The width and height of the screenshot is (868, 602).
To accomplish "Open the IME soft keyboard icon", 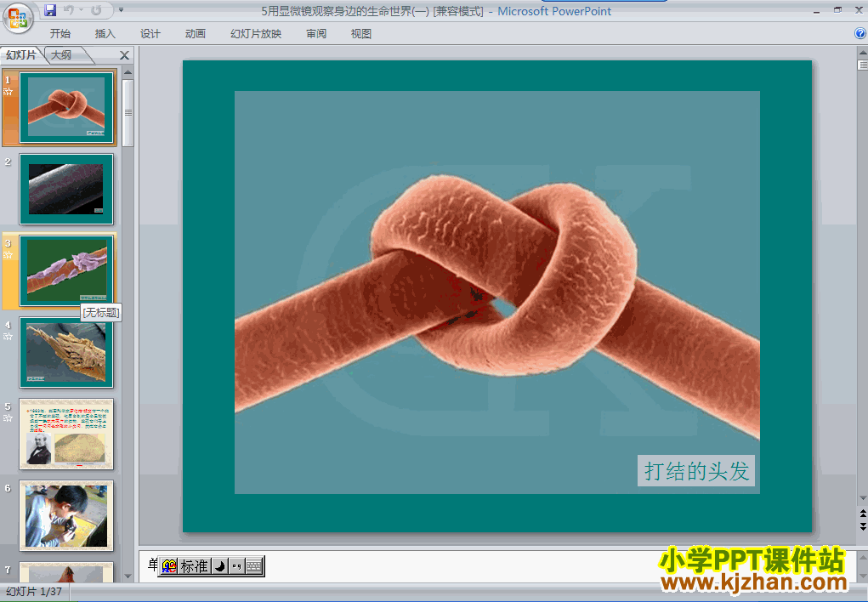I will [253, 566].
